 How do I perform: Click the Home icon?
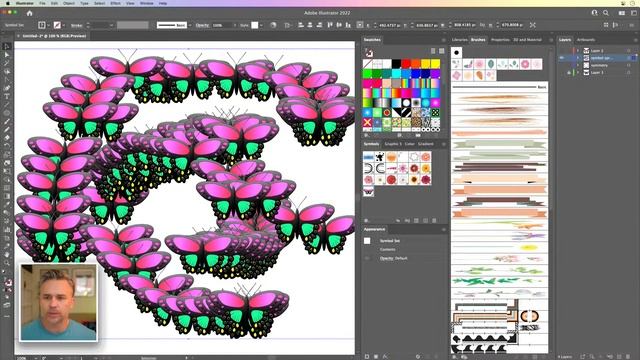(x=29, y=13)
